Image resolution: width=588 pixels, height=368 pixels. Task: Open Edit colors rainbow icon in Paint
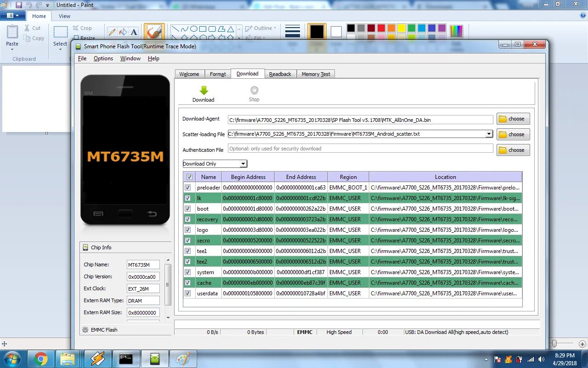click(x=456, y=31)
